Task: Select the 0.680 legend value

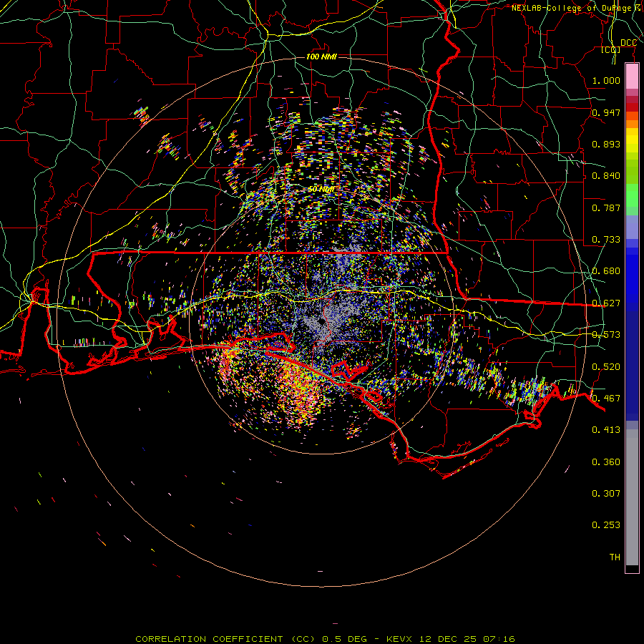Action: coord(606,271)
